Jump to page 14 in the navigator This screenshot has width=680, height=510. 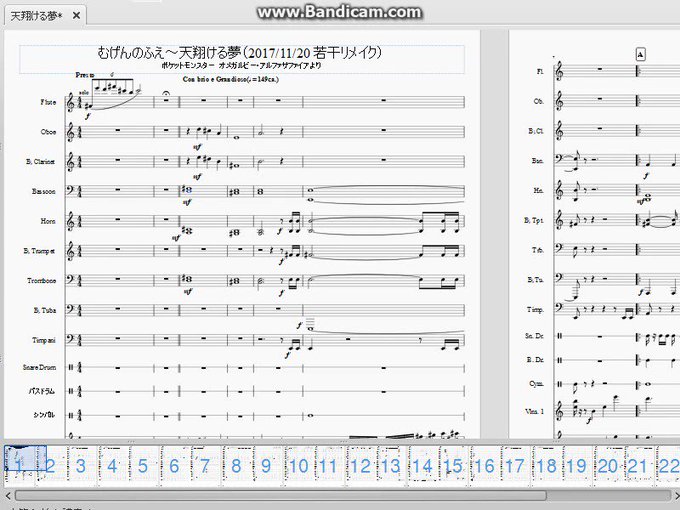tap(422, 465)
